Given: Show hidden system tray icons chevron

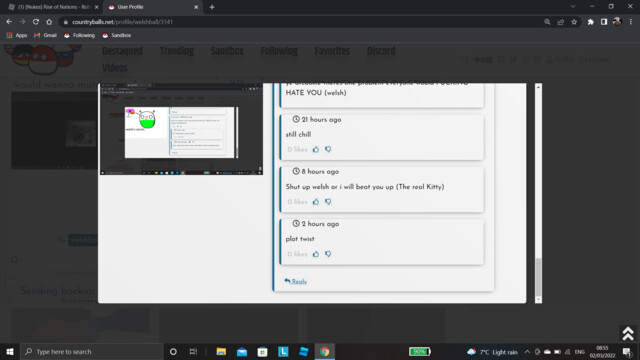Looking at the screenshot, I should pyautogui.click(x=527, y=352).
